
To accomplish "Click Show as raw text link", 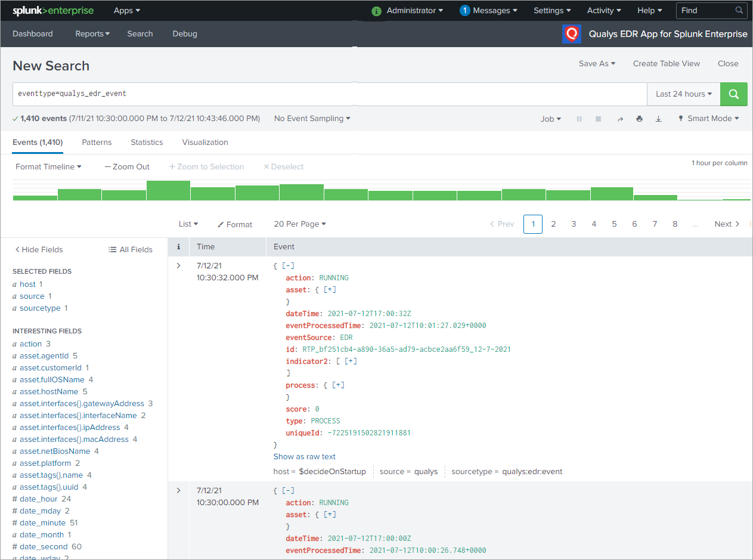I will click(x=304, y=456).
